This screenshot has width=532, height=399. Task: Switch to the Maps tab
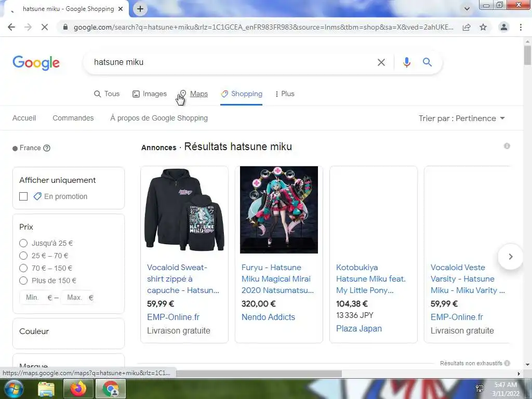point(194,94)
